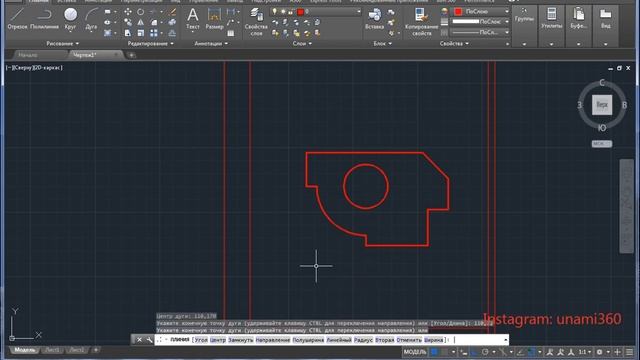Screen dimensions: 640x360
Task: Activate the Move edit tool icon
Action: coord(128,12)
